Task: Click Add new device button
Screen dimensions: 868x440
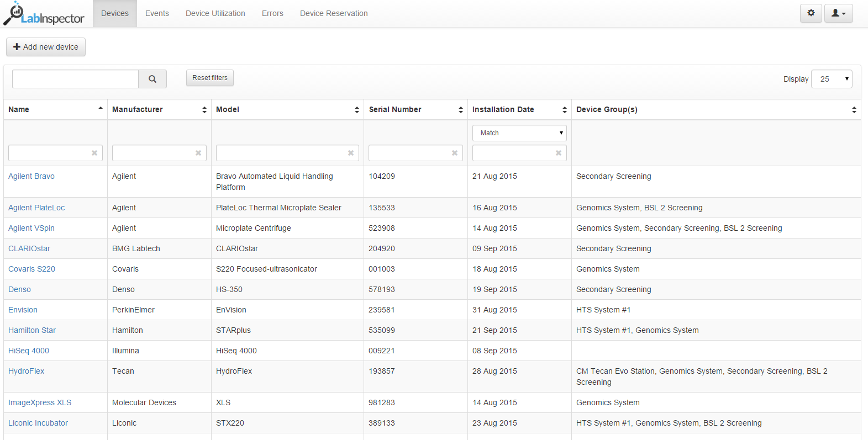Action: click(x=46, y=47)
